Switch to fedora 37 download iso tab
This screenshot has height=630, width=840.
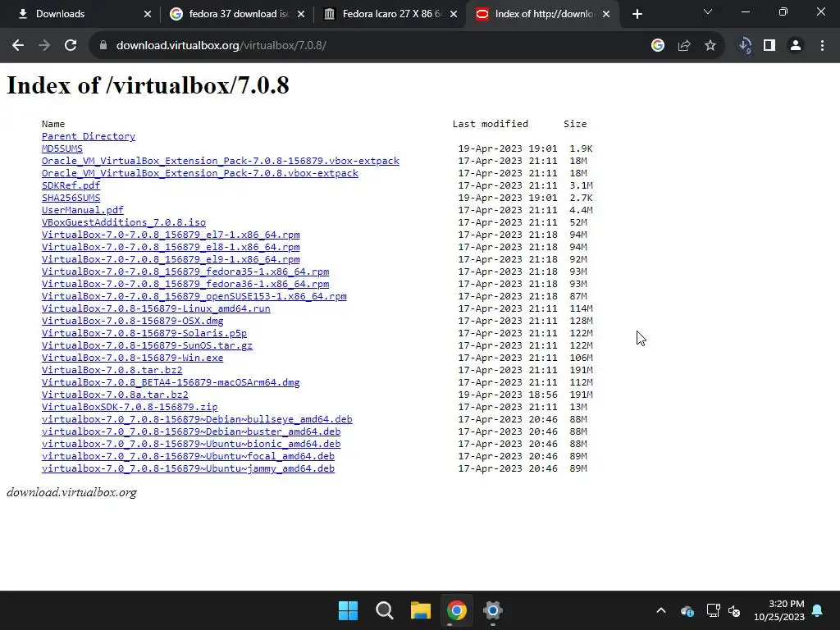(x=235, y=15)
